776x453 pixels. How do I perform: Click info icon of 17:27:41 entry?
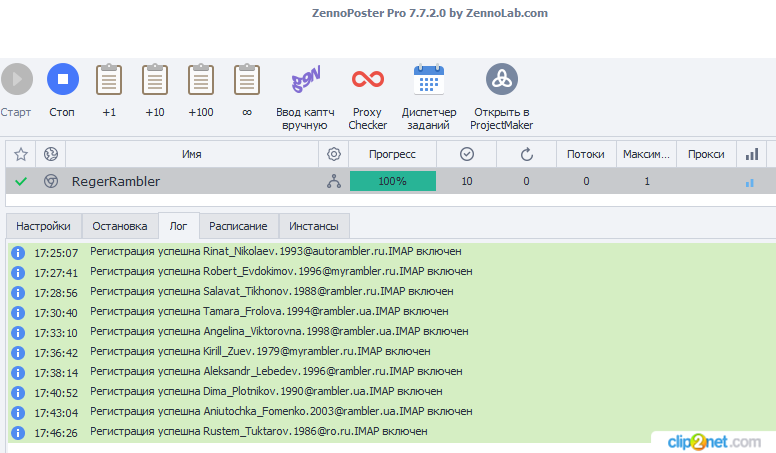(18, 273)
